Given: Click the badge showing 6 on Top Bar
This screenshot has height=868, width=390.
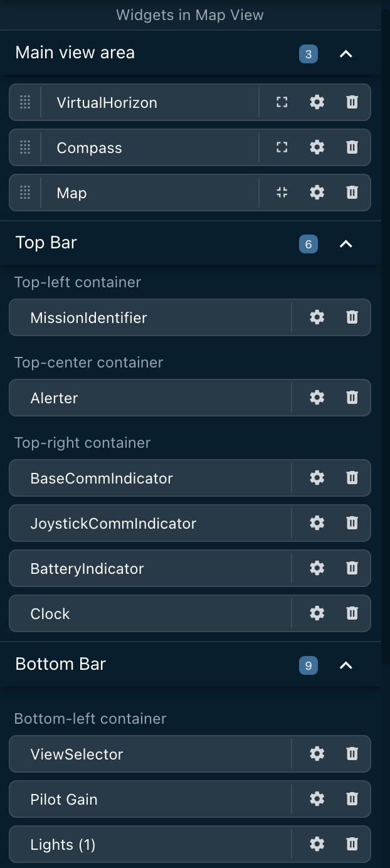Looking at the screenshot, I should pos(307,244).
